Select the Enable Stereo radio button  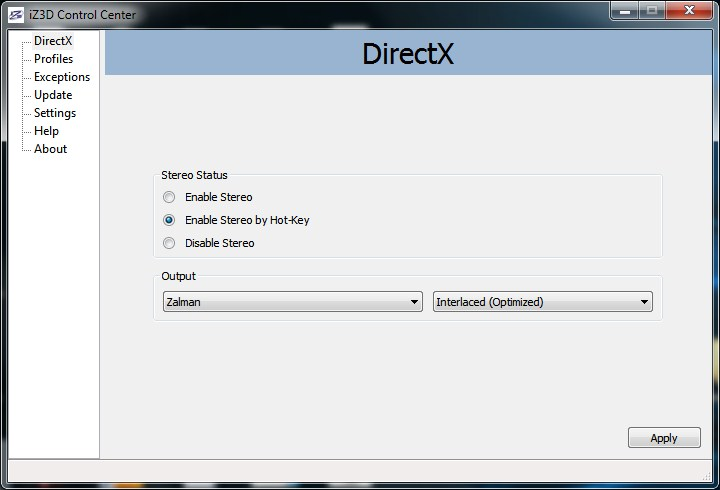point(169,197)
